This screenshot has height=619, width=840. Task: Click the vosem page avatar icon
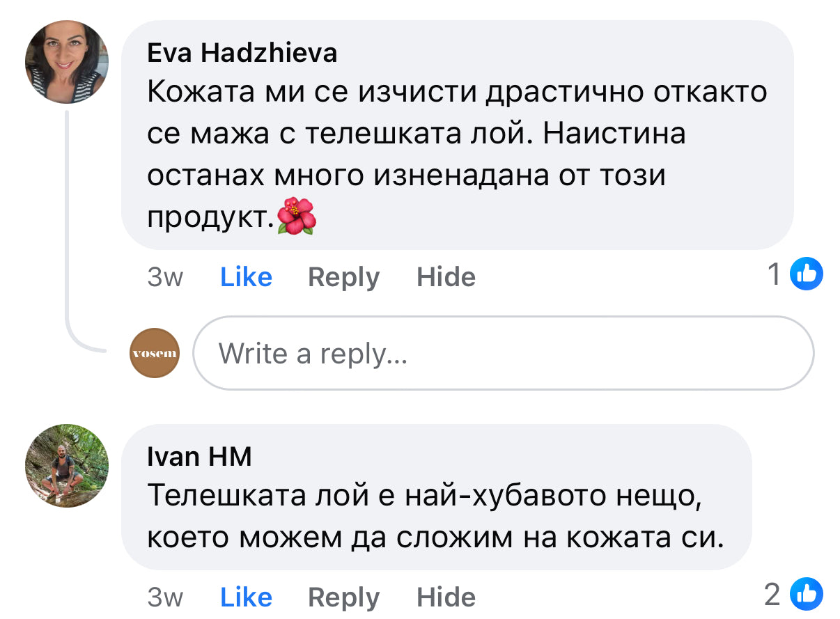155,353
